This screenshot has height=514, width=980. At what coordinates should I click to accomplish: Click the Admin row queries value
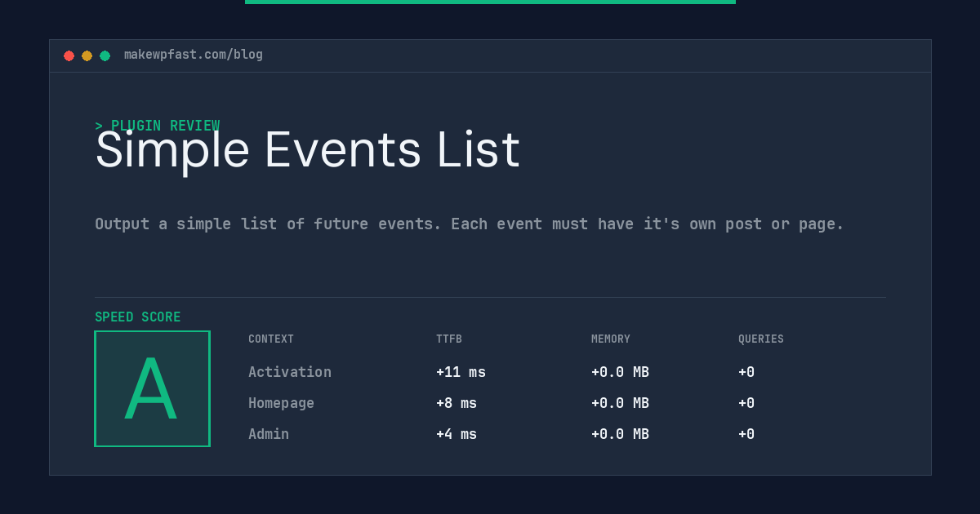pos(746,434)
